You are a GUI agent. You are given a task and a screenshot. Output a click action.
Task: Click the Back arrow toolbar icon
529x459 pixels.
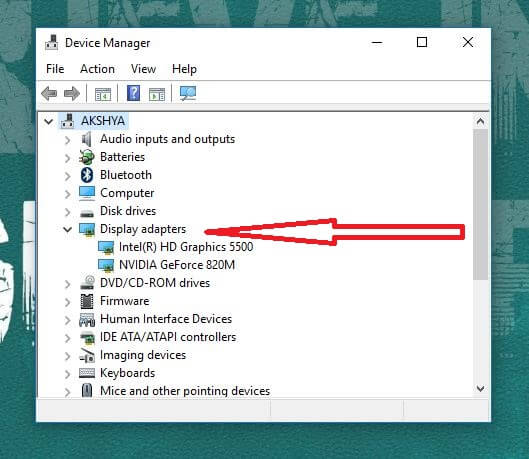49,93
